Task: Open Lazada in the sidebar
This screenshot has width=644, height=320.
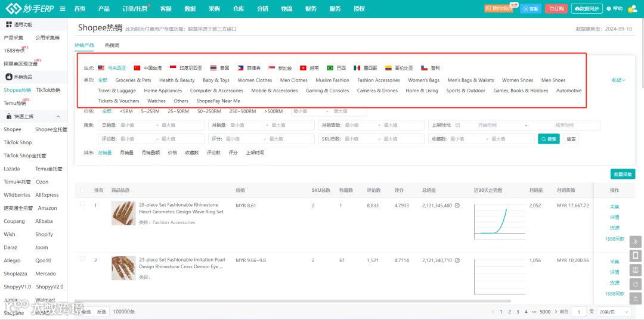Action: point(11,169)
